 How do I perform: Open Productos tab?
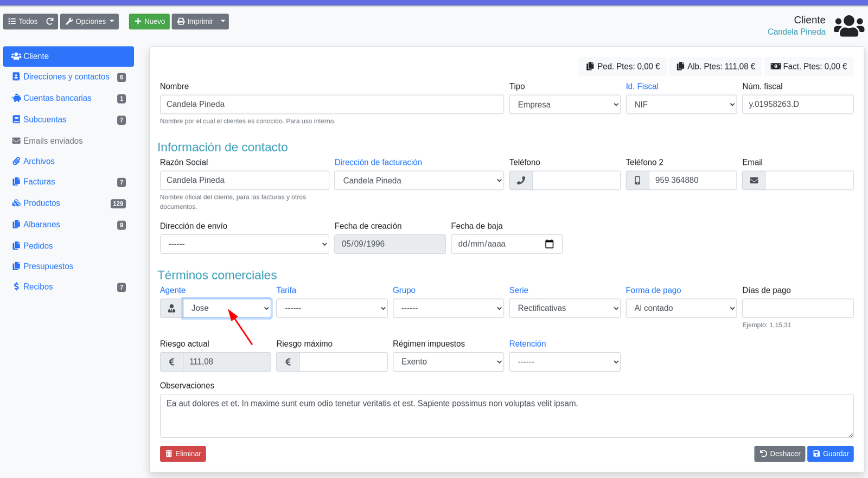(68, 203)
